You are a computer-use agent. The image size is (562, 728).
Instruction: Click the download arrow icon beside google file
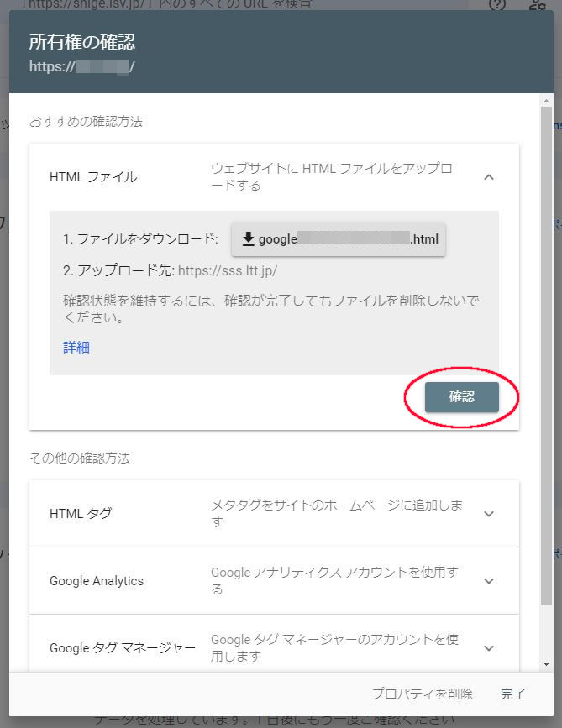[248, 239]
